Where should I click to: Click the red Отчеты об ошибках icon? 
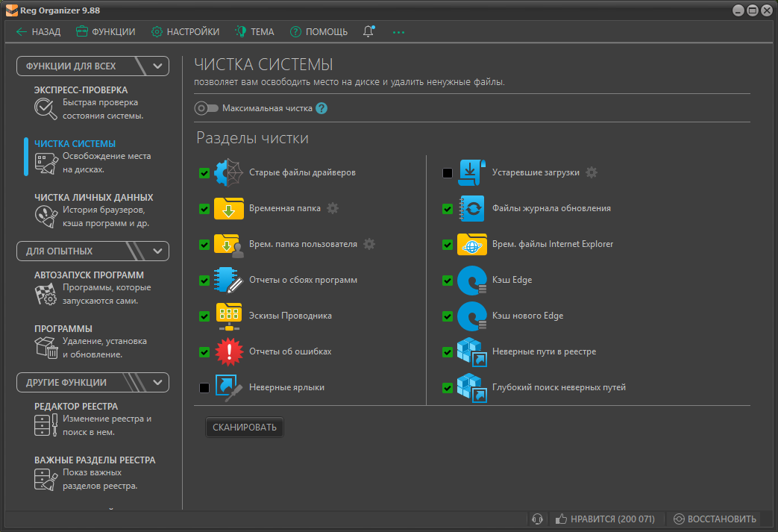point(228,351)
